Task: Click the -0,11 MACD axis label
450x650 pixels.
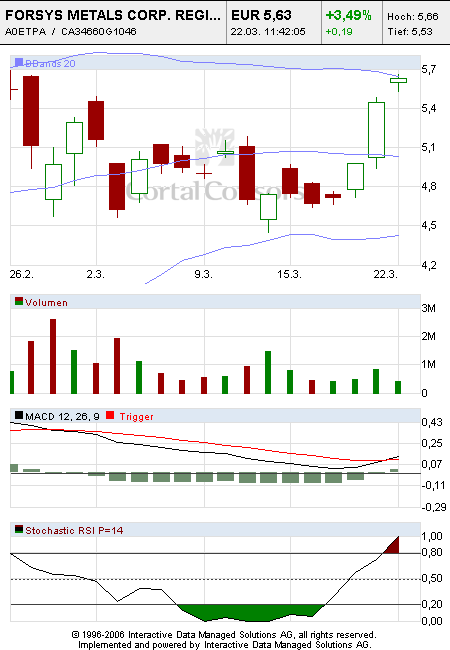Action: [x=433, y=485]
